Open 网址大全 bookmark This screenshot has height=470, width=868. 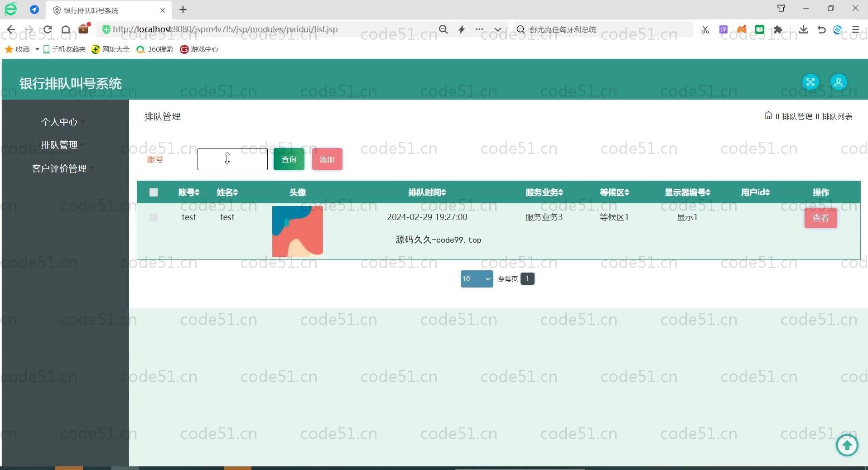click(x=111, y=49)
